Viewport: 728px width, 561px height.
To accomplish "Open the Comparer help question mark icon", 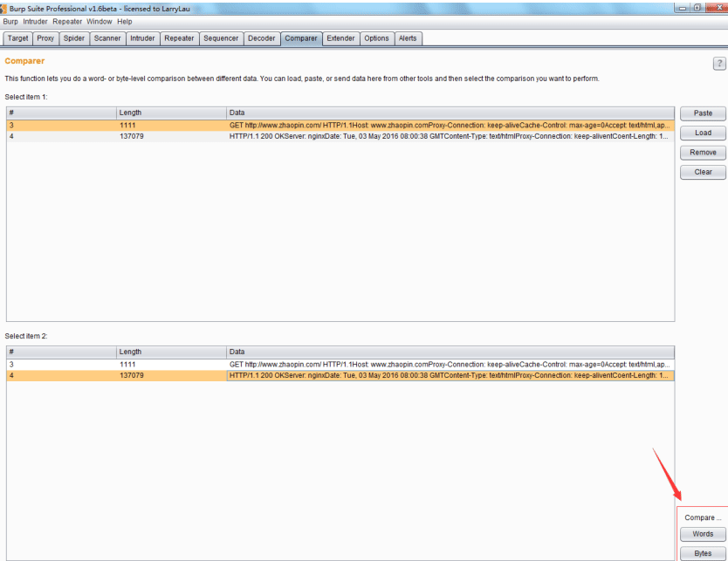I will [719, 63].
